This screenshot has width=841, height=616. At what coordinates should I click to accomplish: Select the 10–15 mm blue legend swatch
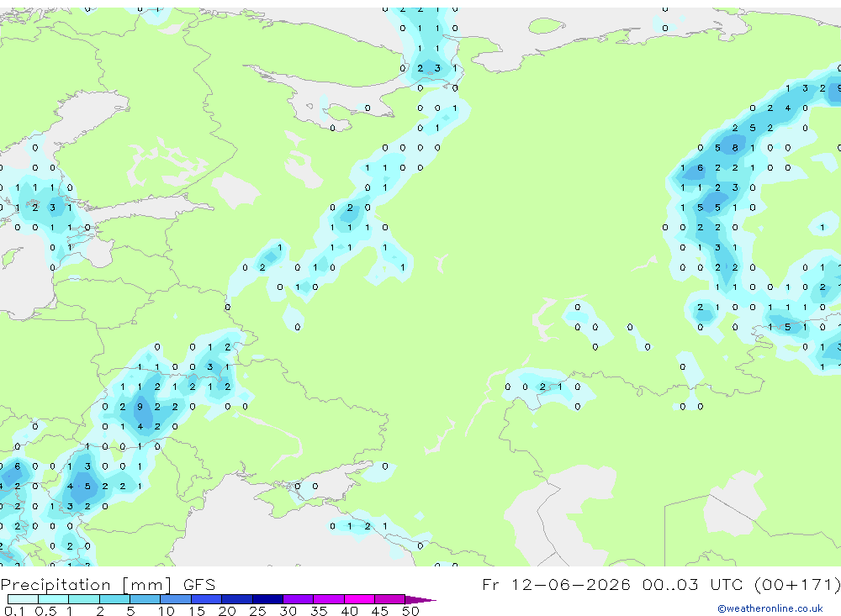click(x=176, y=599)
